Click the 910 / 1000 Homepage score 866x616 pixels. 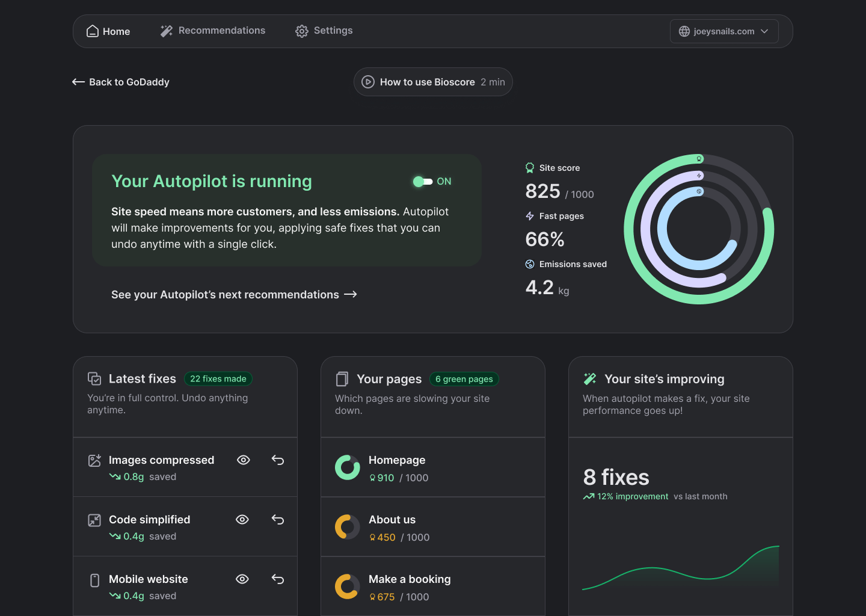click(x=399, y=478)
